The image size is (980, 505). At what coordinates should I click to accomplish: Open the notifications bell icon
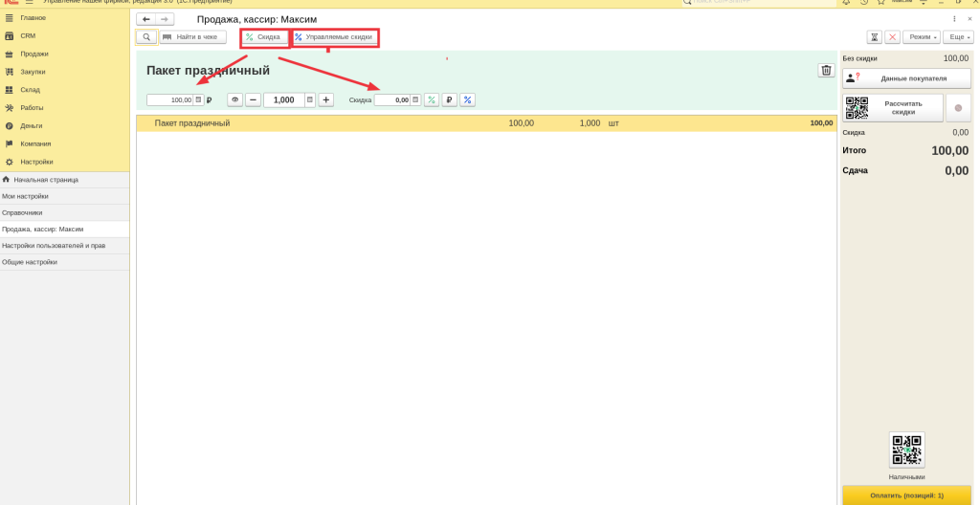tap(846, 2)
